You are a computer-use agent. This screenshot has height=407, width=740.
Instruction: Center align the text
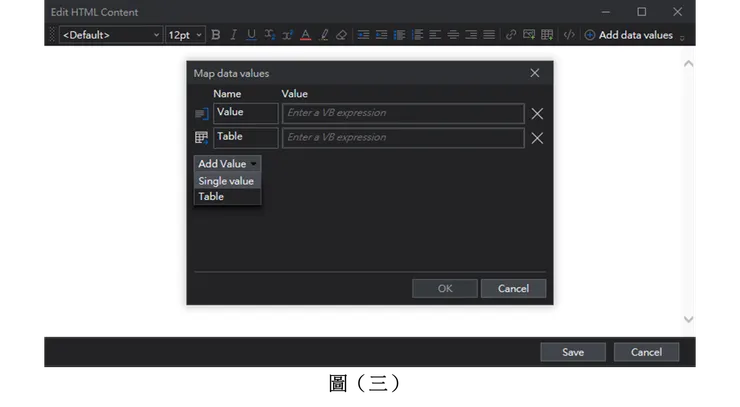pos(453,35)
